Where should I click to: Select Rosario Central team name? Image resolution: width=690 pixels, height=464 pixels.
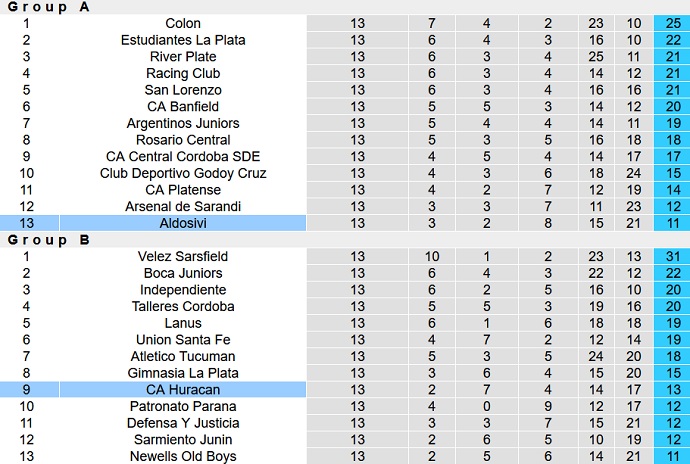coord(183,140)
